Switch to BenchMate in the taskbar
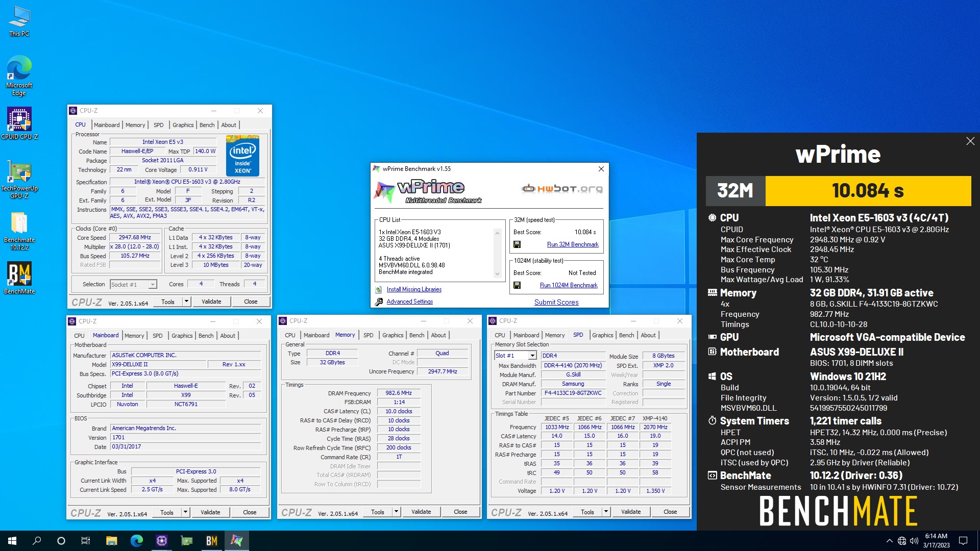The width and height of the screenshot is (980, 551). 211,541
